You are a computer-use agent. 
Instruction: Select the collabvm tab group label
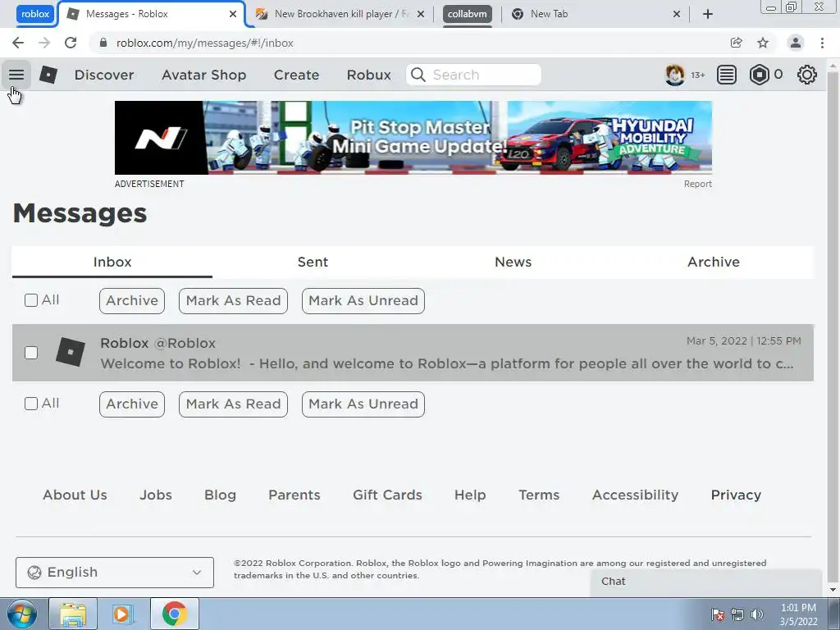coord(467,14)
